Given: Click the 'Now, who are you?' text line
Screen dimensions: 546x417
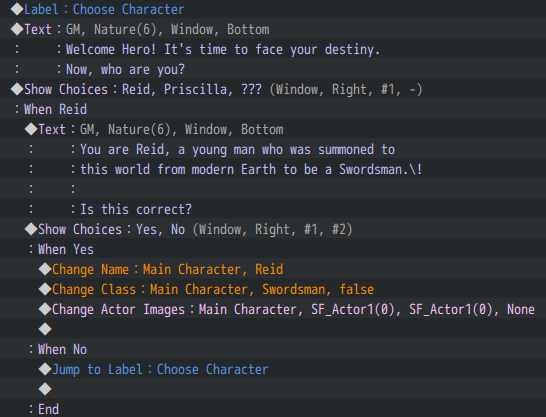Looking at the screenshot, I should coord(273,69).
